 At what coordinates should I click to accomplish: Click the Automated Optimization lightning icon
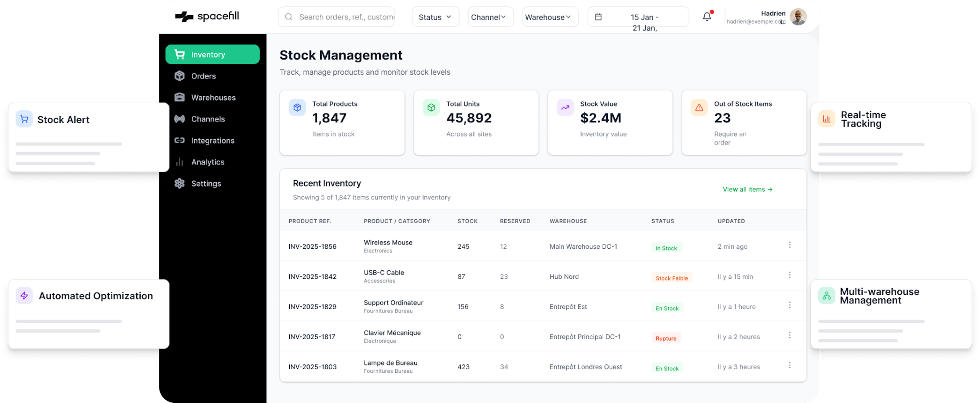point(24,296)
